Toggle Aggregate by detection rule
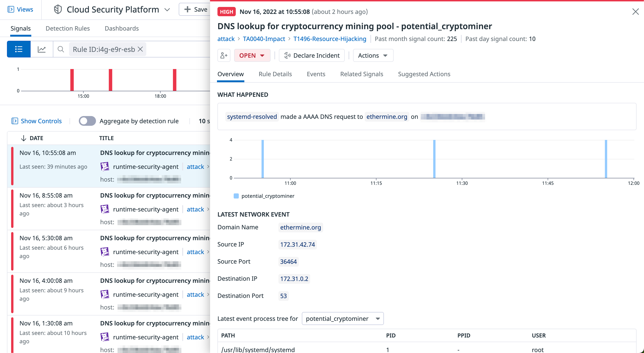The height and width of the screenshot is (353, 644). pyautogui.click(x=87, y=121)
